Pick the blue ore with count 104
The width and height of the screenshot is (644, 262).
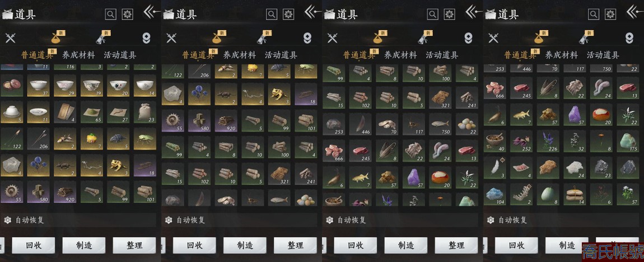click(x=494, y=194)
